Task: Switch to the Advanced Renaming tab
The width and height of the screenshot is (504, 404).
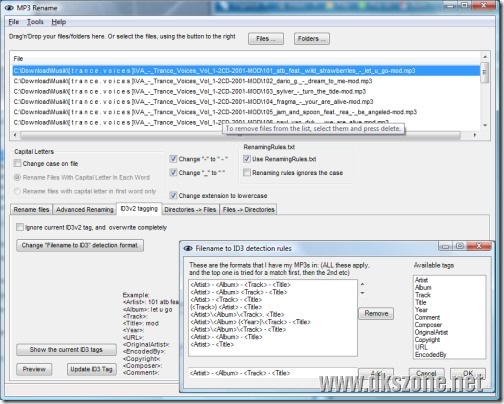Action: coord(85,209)
